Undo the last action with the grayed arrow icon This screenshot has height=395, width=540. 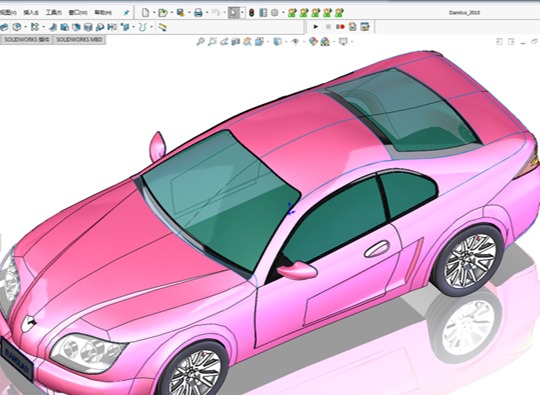[x=216, y=13]
